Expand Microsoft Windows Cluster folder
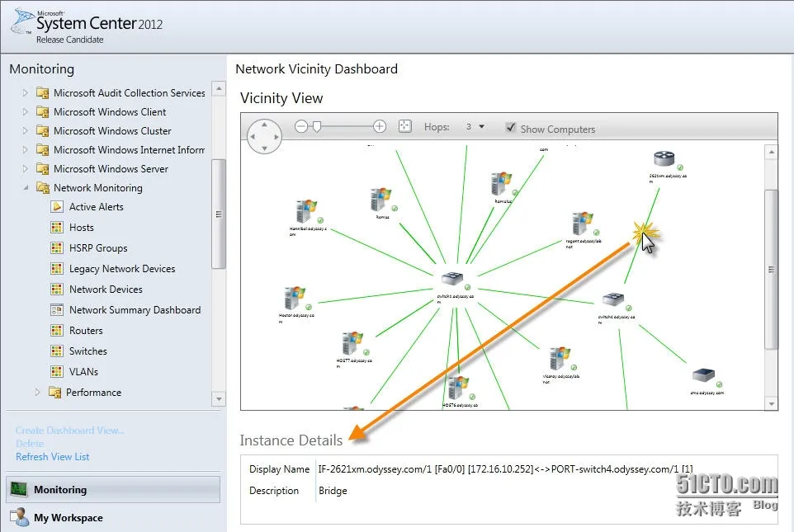The height and width of the screenshot is (532, 794). pyautogui.click(x=25, y=130)
